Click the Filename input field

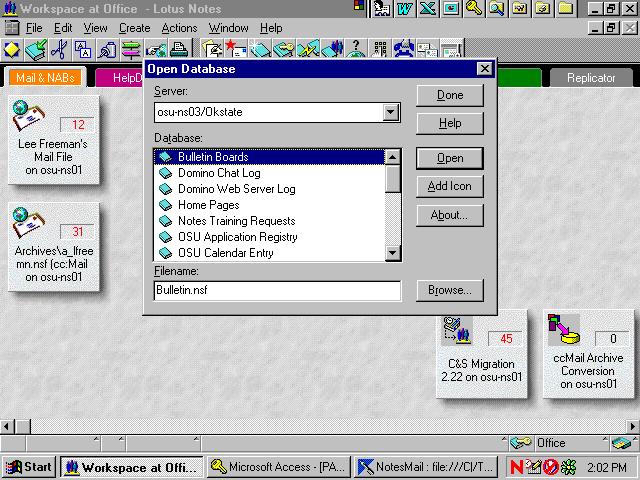[x=278, y=291]
